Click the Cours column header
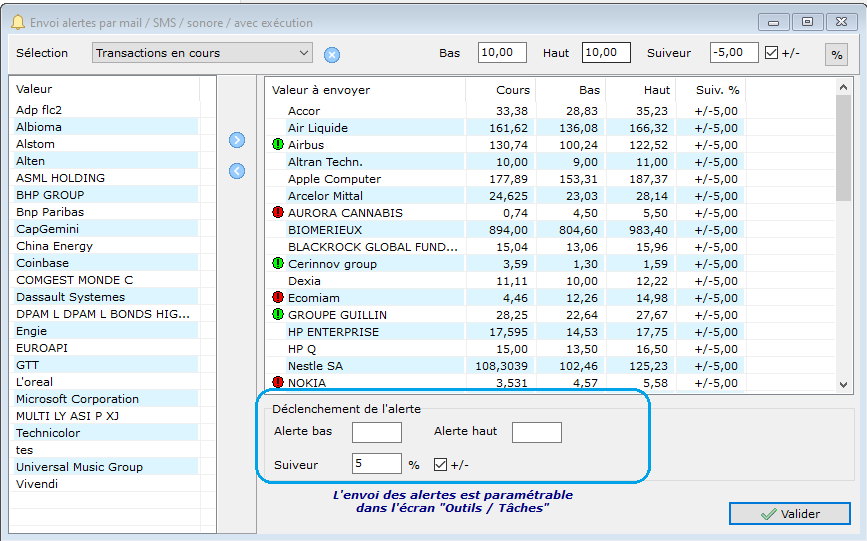Viewport: 867px width, 541px height. click(500, 90)
